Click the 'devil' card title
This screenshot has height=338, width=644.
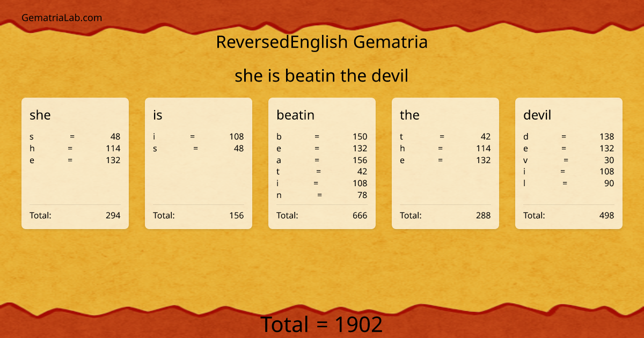coord(537,115)
